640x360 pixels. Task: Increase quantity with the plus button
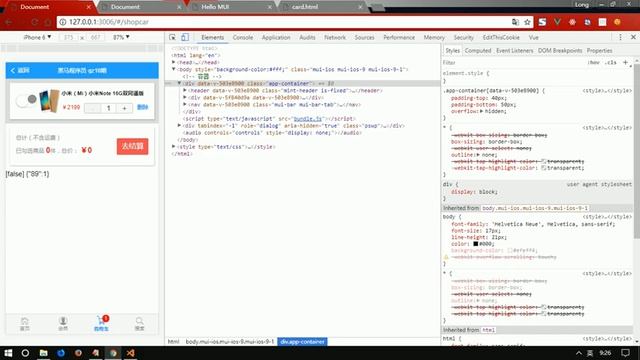[x=124, y=108]
